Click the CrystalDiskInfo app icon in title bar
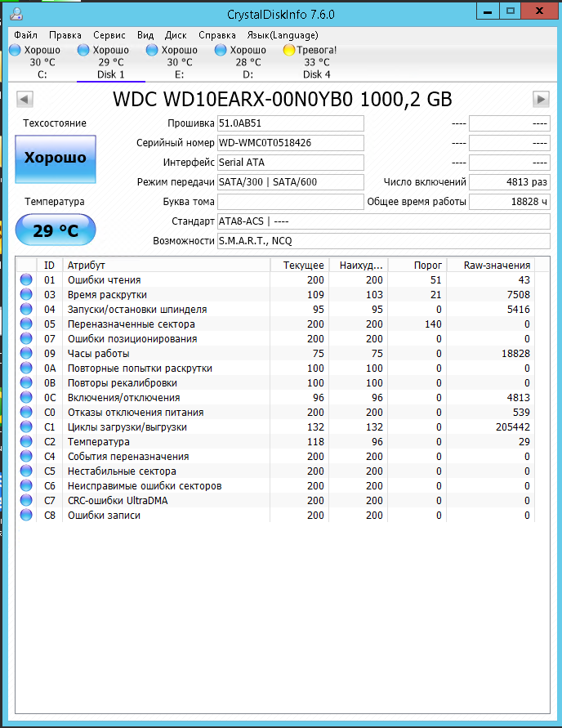Viewport: 562px width, 728px height. (16, 14)
